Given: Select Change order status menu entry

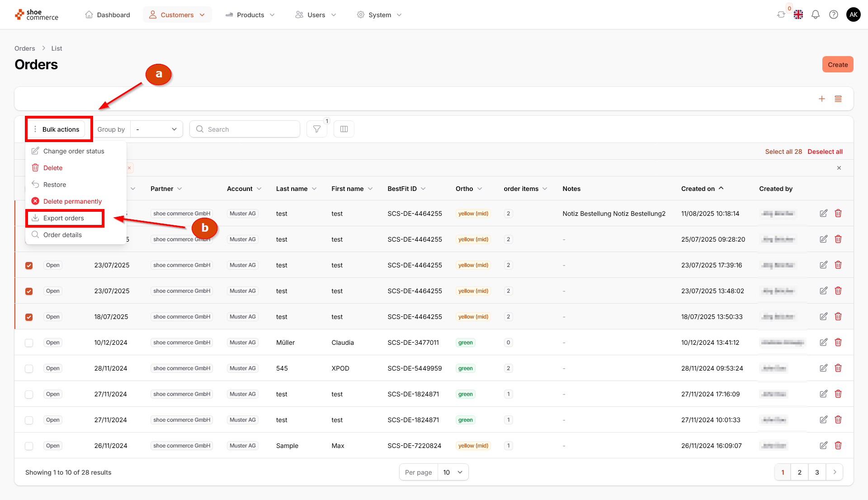Looking at the screenshot, I should [x=74, y=151].
